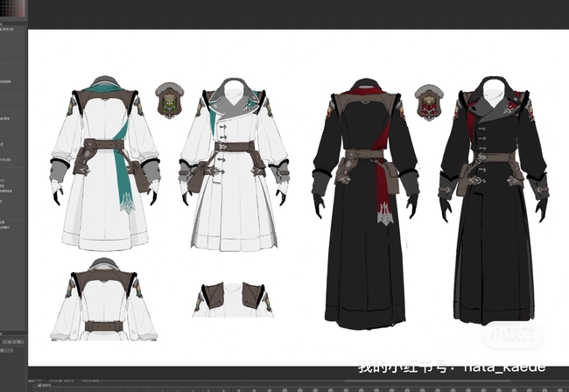Click the red scarf emblem end on black coat
Screen dimensions: 569x392
point(384,213)
